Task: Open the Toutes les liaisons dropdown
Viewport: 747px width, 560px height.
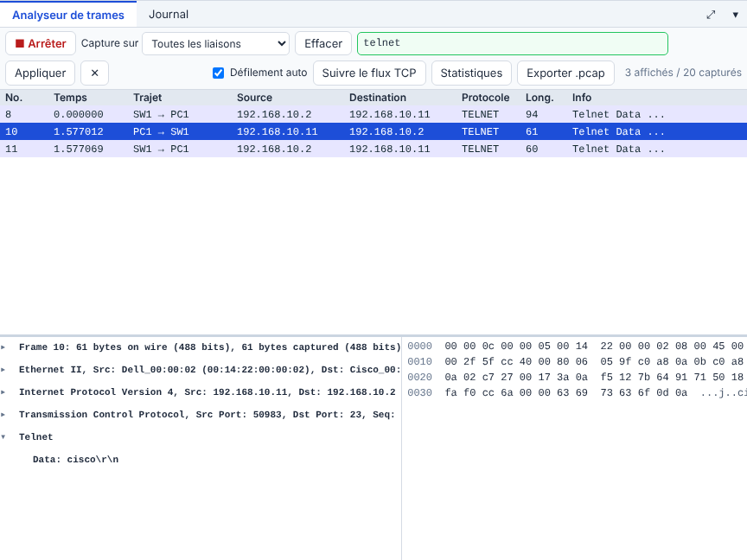Action: click(216, 44)
